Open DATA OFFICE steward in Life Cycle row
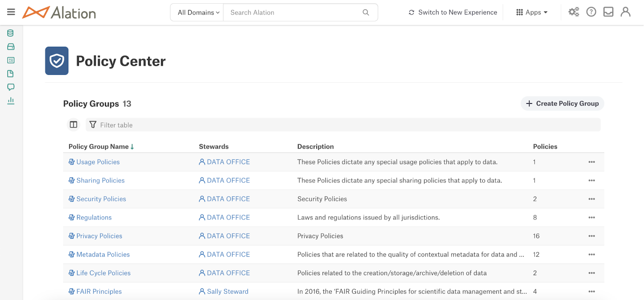 (224, 273)
